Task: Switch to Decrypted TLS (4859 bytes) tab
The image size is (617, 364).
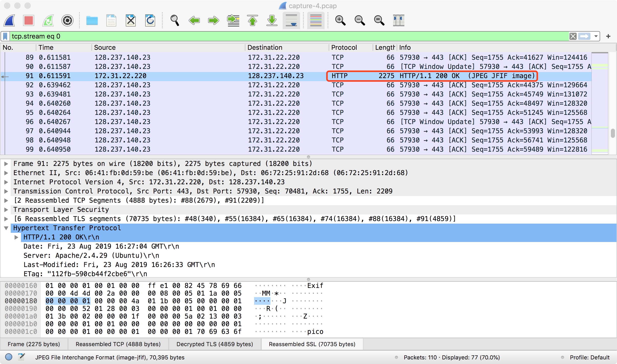Action: pos(215,344)
